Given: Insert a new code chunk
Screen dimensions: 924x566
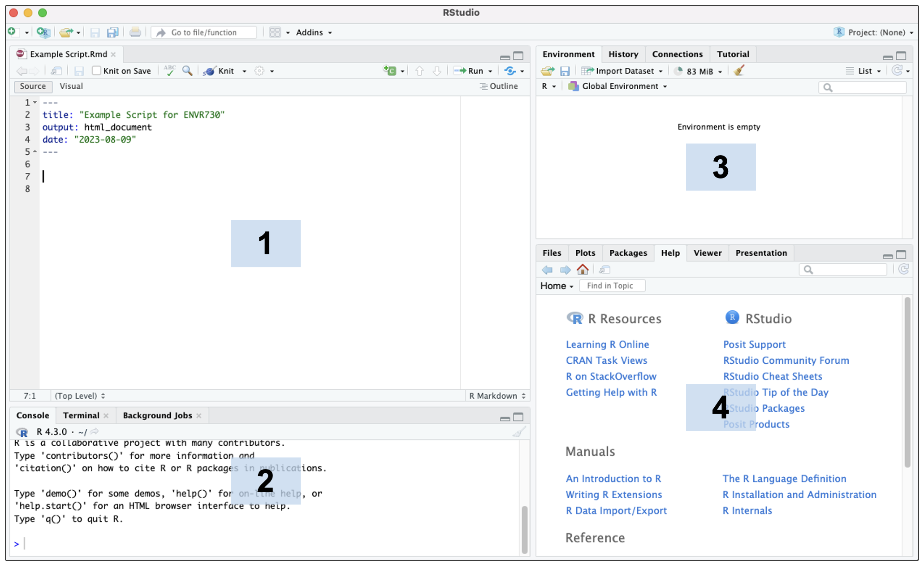Looking at the screenshot, I should 390,71.
